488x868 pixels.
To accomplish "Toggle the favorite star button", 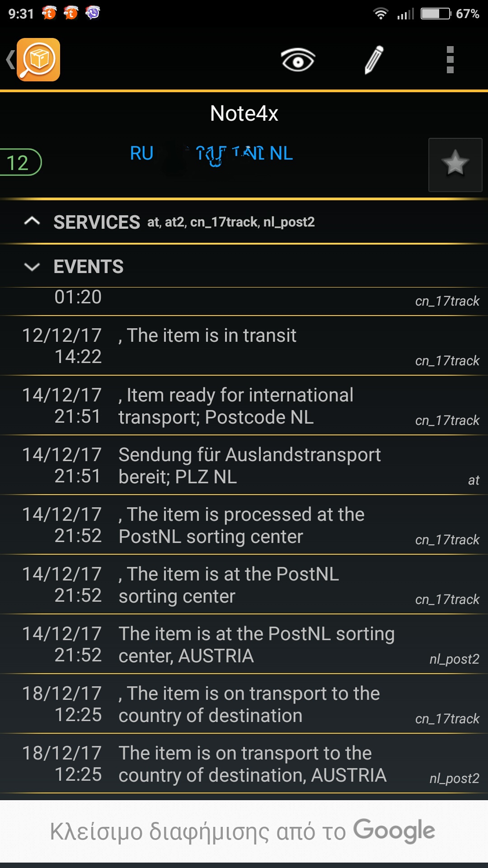I will 455,165.
